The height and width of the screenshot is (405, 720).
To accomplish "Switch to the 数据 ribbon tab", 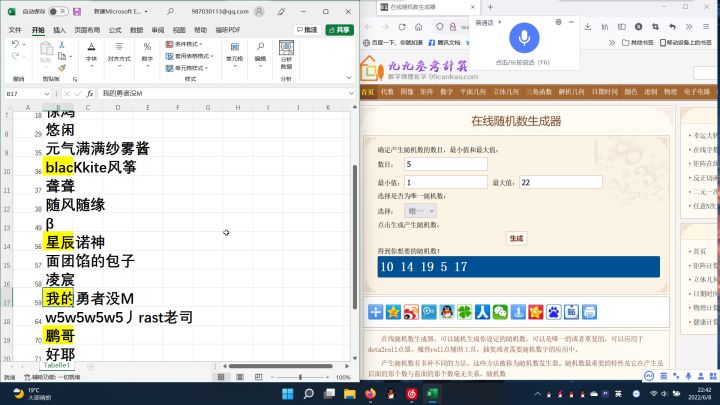I will point(136,30).
